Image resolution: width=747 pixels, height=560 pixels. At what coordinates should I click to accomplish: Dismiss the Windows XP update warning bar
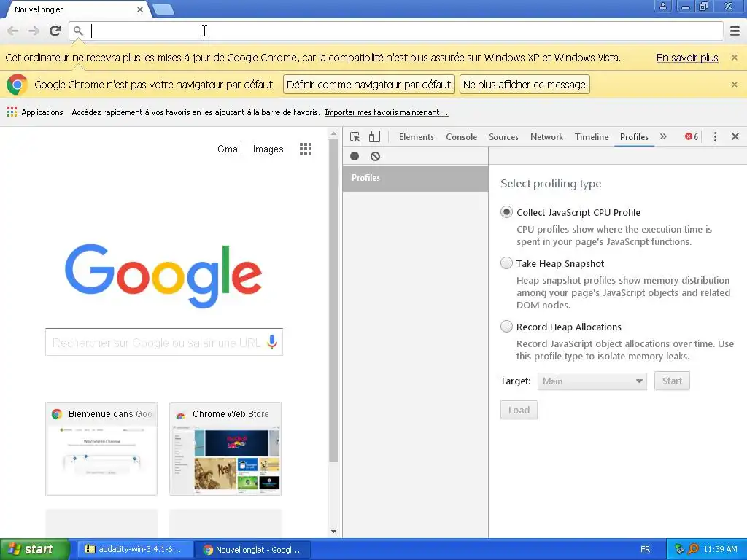click(x=734, y=58)
